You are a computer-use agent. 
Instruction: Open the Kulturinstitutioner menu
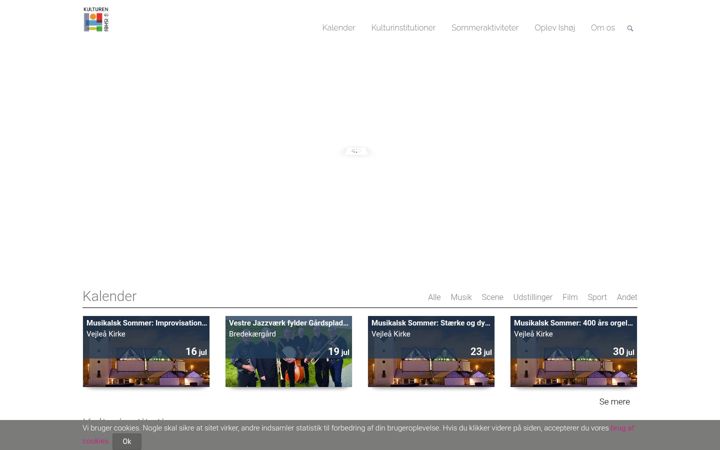click(403, 28)
